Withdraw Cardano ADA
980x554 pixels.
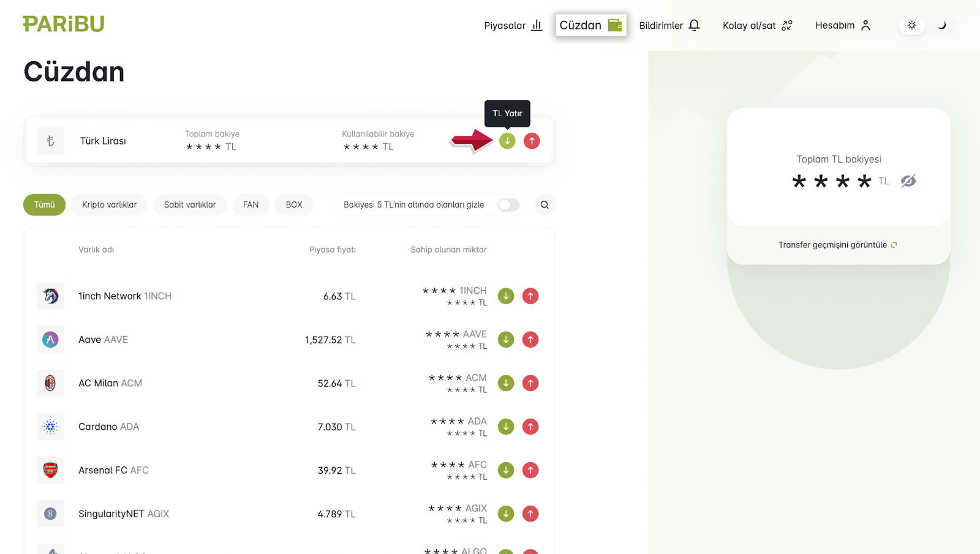[530, 427]
